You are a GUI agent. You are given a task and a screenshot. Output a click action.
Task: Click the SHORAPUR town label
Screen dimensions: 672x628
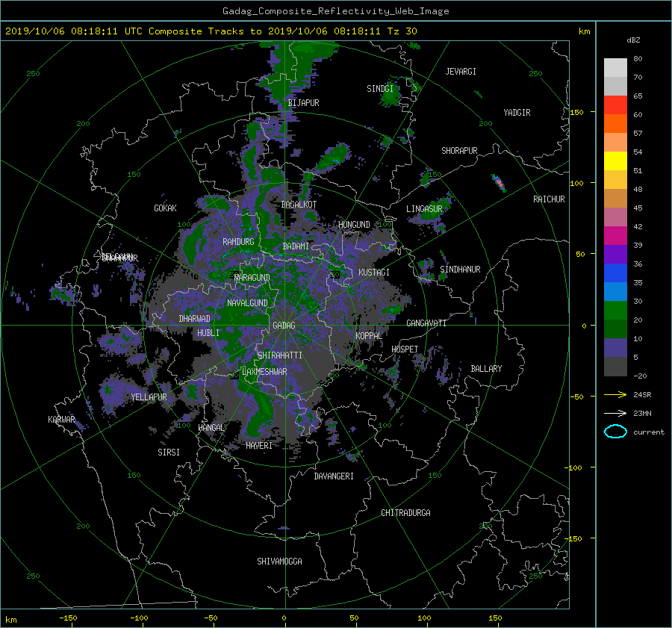tap(459, 151)
